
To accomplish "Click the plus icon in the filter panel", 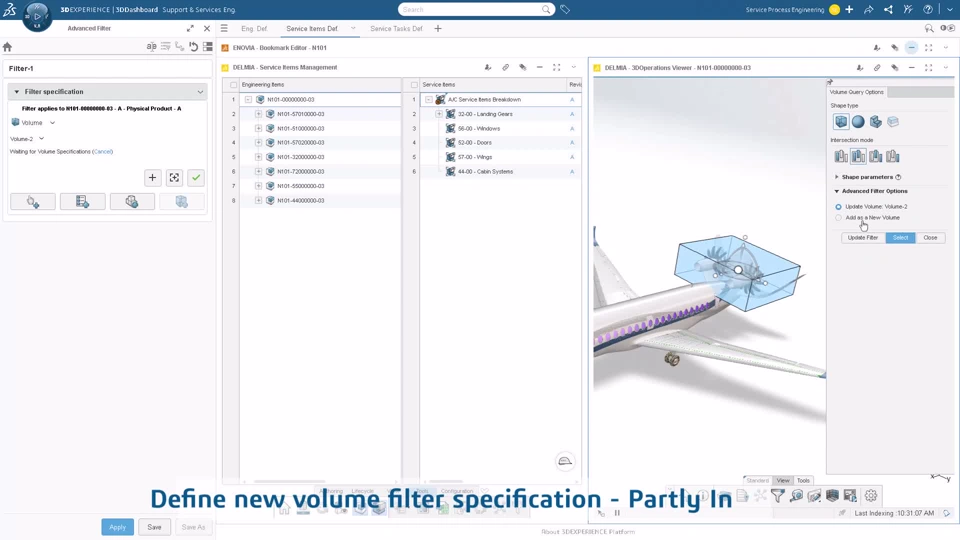I will pyautogui.click(x=152, y=178).
